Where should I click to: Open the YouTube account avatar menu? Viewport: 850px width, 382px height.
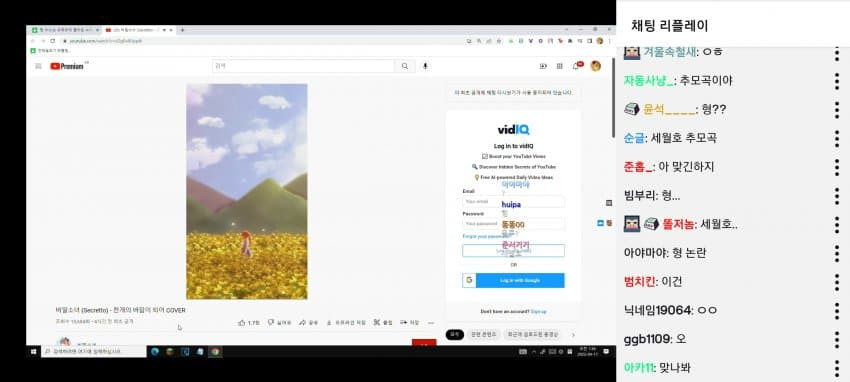click(x=596, y=66)
